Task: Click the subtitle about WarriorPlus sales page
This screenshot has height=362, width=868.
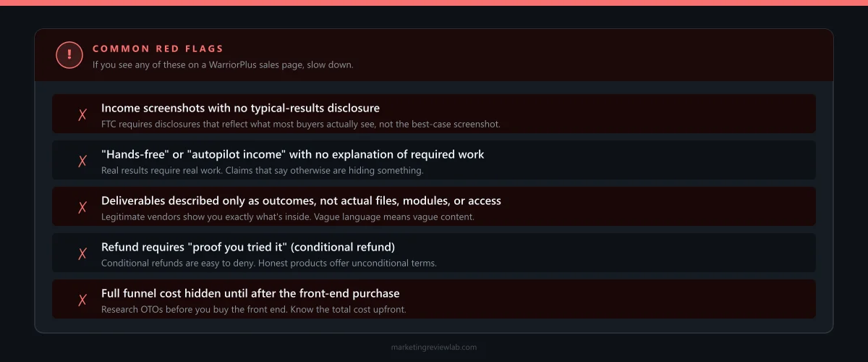Action: [223, 64]
